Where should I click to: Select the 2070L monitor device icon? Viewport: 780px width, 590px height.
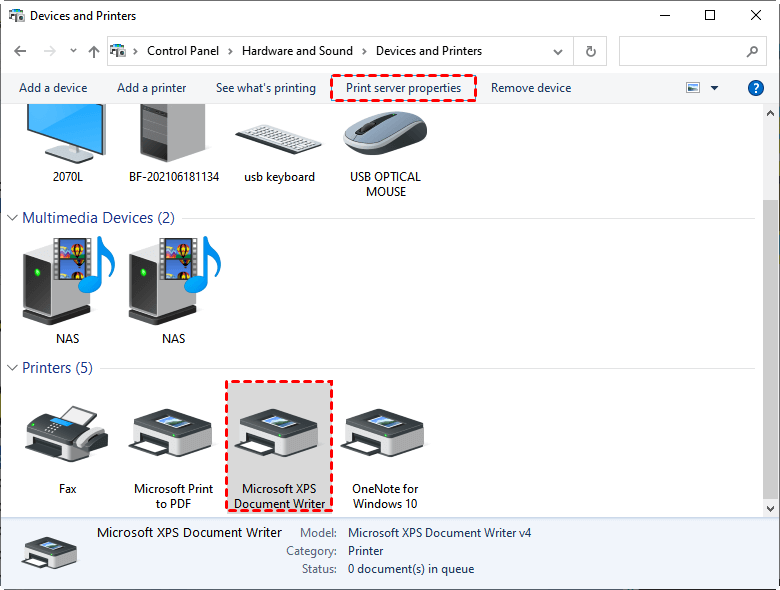click(67, 133)
